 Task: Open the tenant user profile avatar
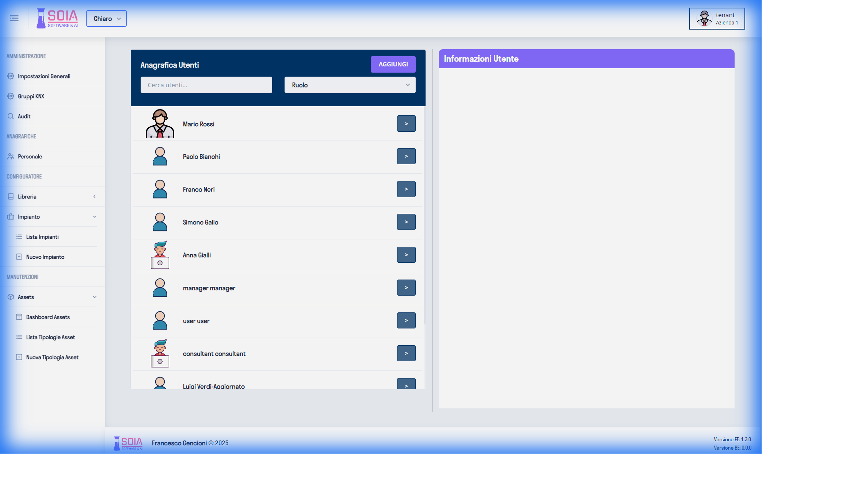pyautogui.click(x=704, y=18)
